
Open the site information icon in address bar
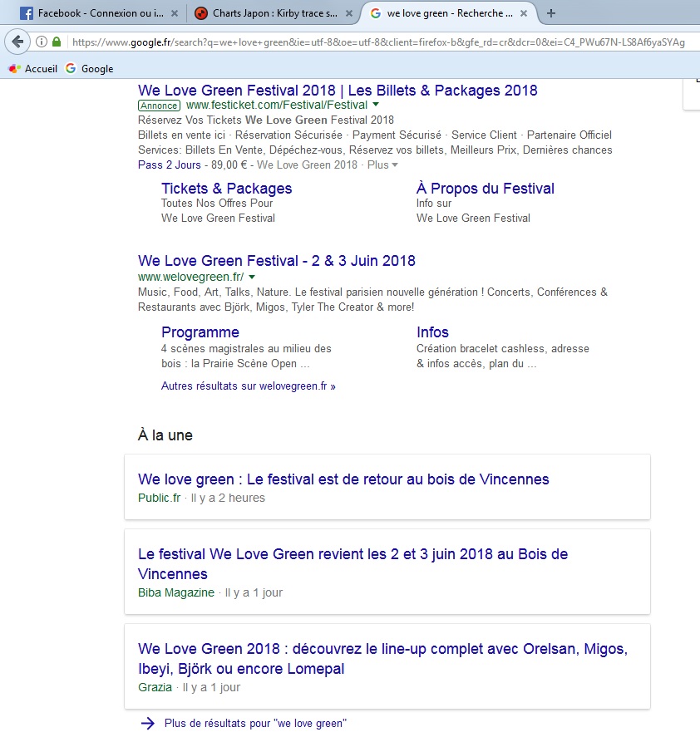42,42
